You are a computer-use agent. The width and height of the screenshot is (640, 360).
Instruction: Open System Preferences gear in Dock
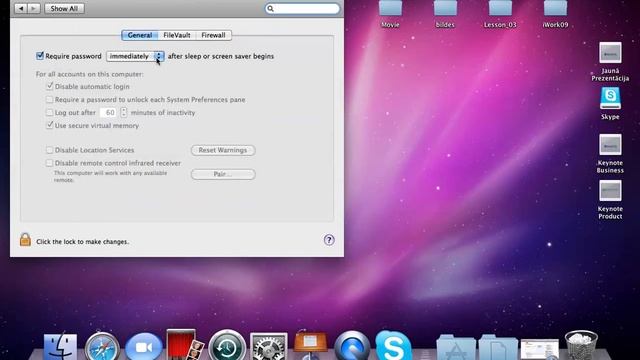tap(269, 347)
